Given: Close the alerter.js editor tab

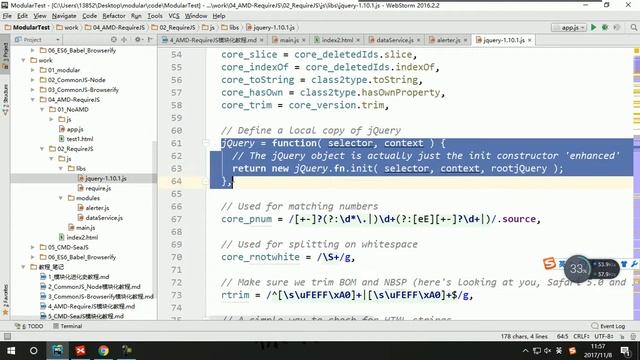Looking at the screenshot, I should [465, 40].
